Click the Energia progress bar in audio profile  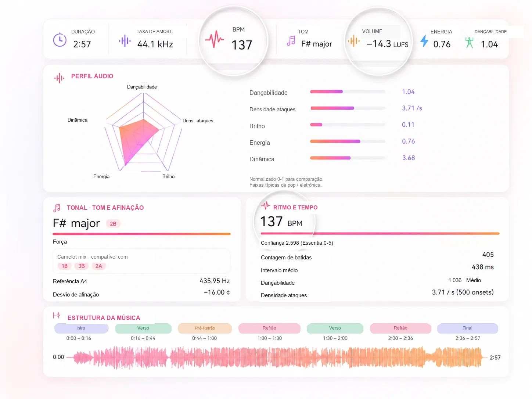348,141
